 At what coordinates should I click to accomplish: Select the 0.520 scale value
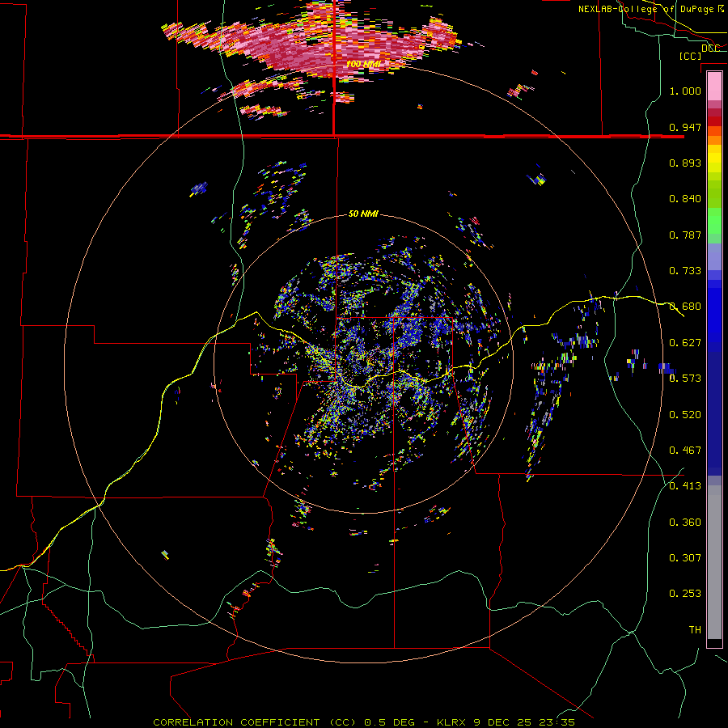point(685,415)
